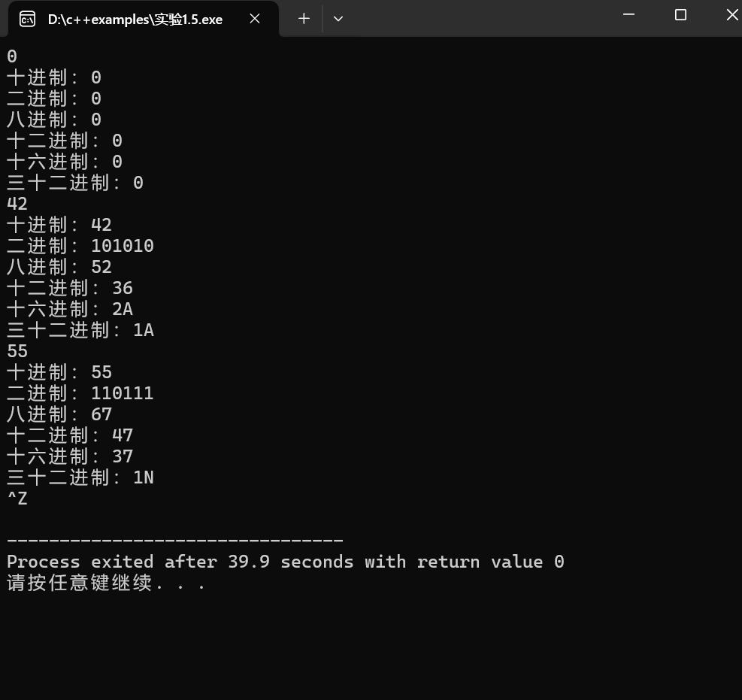742x700 pixels.
Task: Click the '十进制: 0' output line
Action: tap(54, 77)
